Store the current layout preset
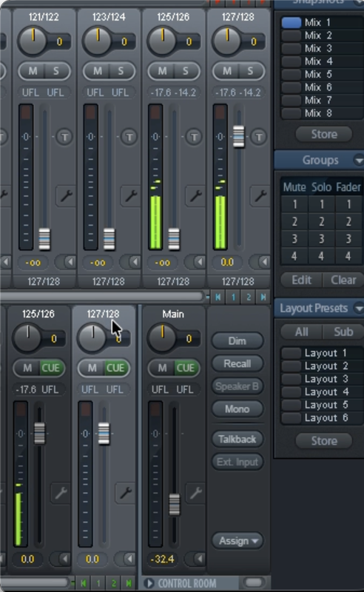The width and height of the screenshot is (364, 592). click(324, 440)
